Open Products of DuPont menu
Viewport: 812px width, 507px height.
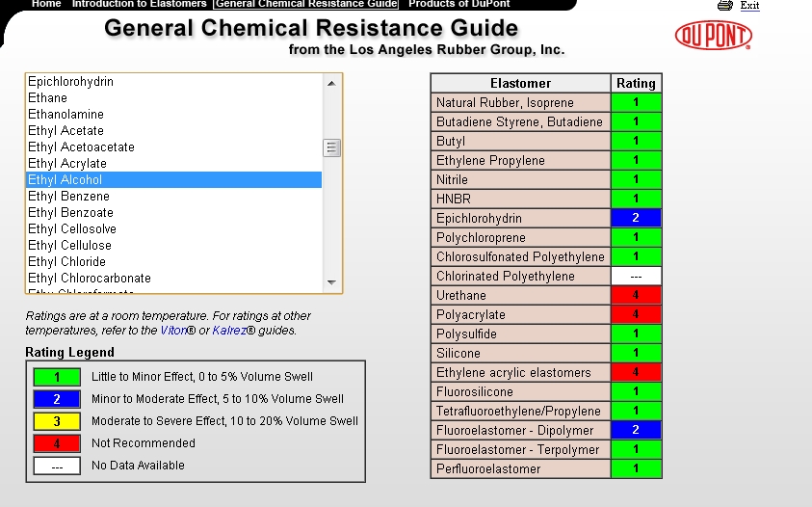click(x=453, y=4)
